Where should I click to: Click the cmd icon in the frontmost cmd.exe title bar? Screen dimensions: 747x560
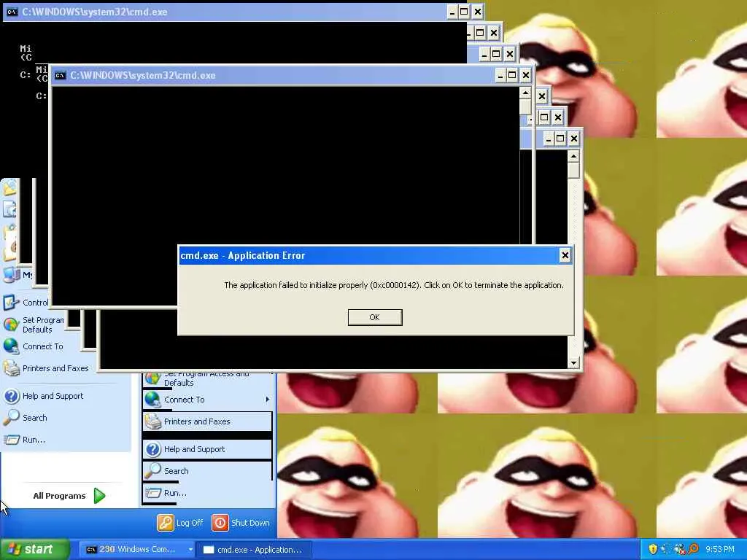[60, 75]
